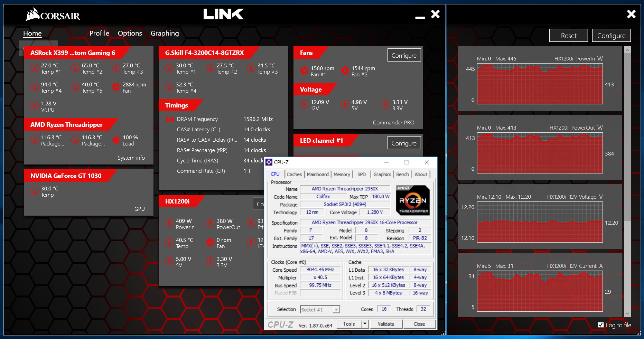Screen dimensions: 644x339
Task: Toggle the Log to file checkbox
Action: point(601,325)
